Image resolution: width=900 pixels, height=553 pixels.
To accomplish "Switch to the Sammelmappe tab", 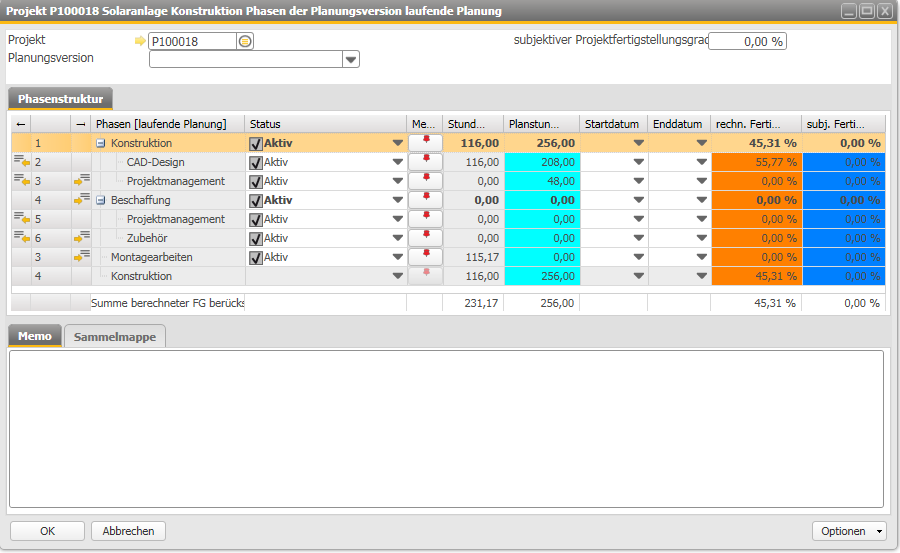I will click(x=116, y=337).
